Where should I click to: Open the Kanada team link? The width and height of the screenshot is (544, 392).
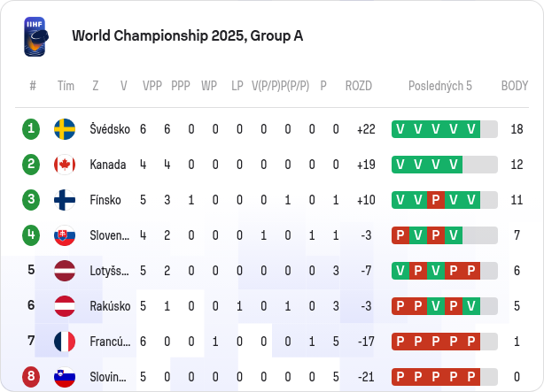click(x=108, y=165)
